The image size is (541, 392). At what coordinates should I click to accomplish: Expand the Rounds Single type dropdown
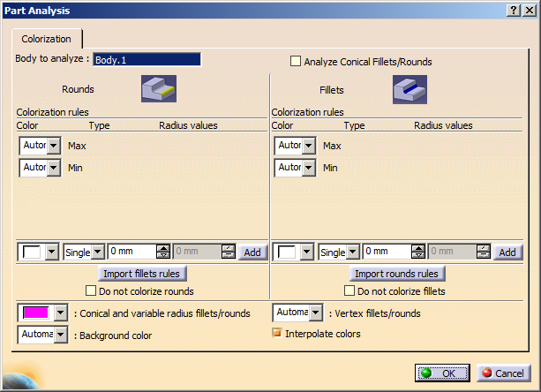pos(97,253)
